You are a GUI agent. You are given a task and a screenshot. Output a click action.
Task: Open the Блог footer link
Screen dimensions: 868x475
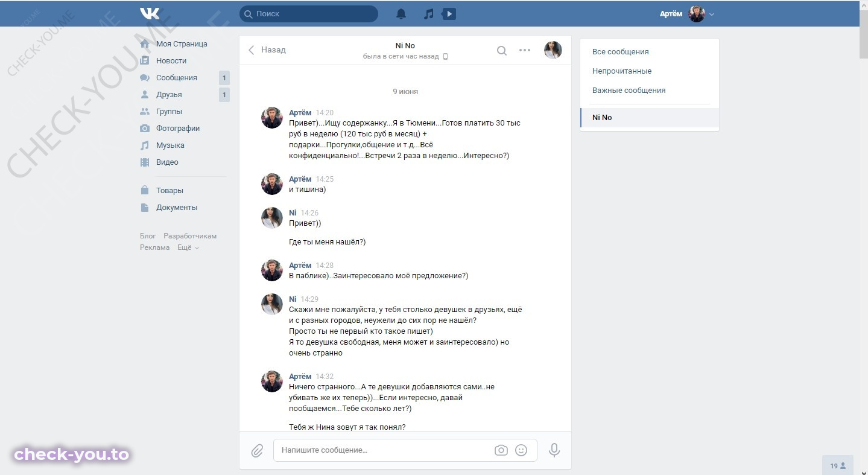point(148,236)
